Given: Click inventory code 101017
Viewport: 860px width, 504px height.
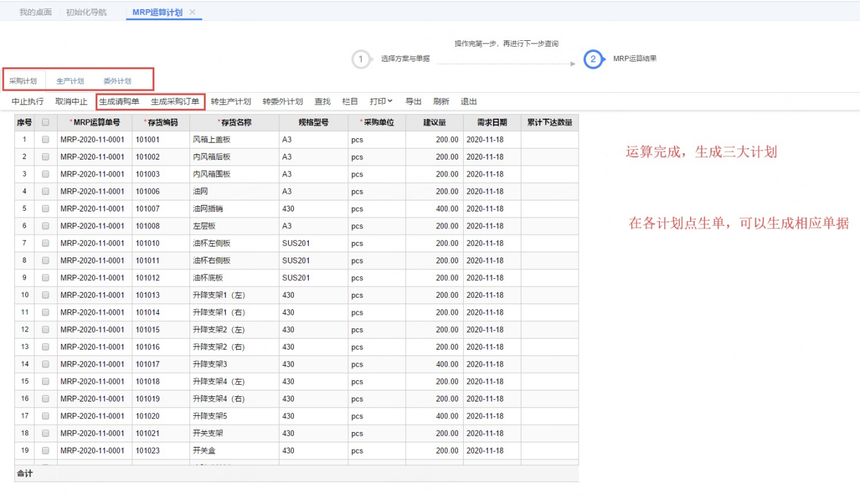Looking at the screenshot, I should click(148, 364).
